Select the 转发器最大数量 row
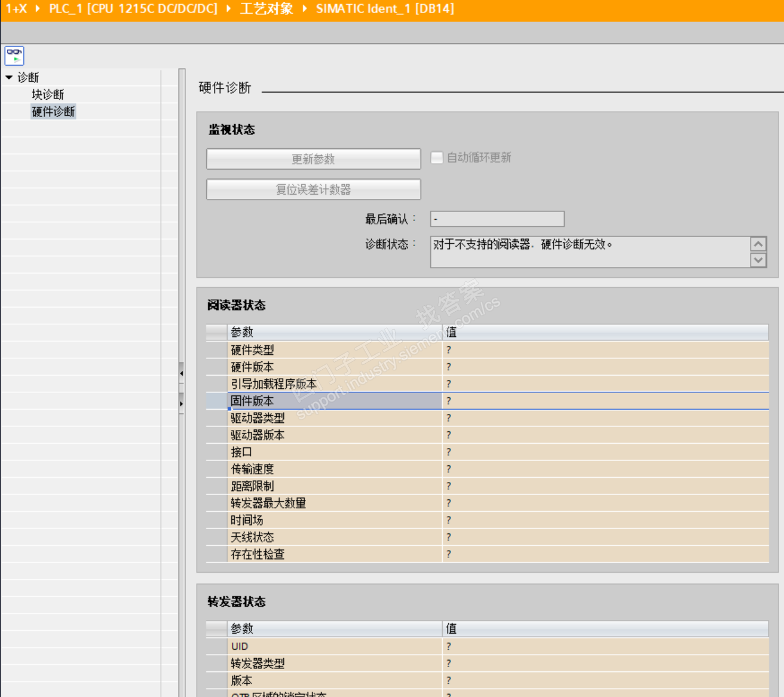784x697 pixels. click(x=487, y=503)
